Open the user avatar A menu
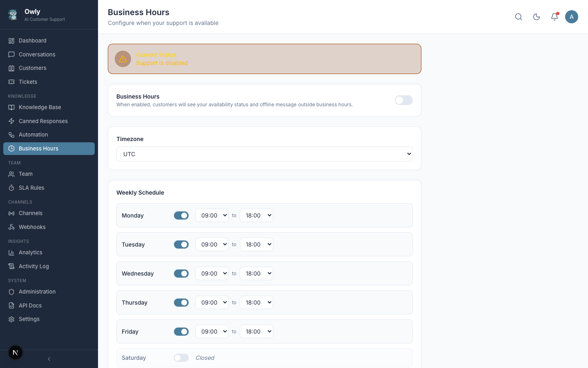588x368 pixels. [572, 17]
